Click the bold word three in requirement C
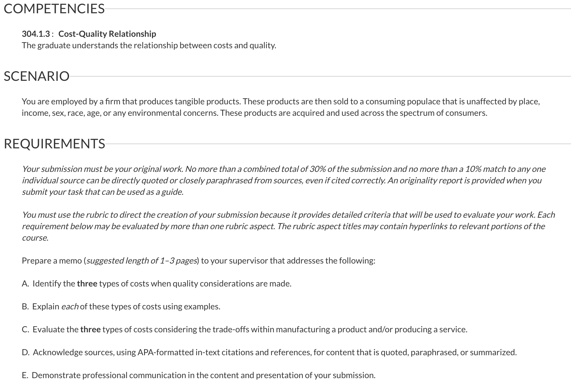The image size is (571, 392). coord(90,329)
